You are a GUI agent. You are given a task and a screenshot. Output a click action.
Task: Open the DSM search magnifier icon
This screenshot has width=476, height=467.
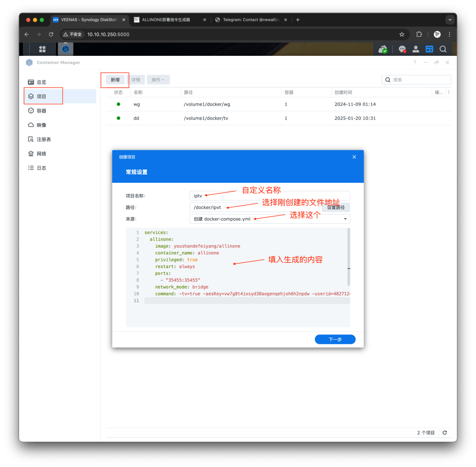pos(443,49)
